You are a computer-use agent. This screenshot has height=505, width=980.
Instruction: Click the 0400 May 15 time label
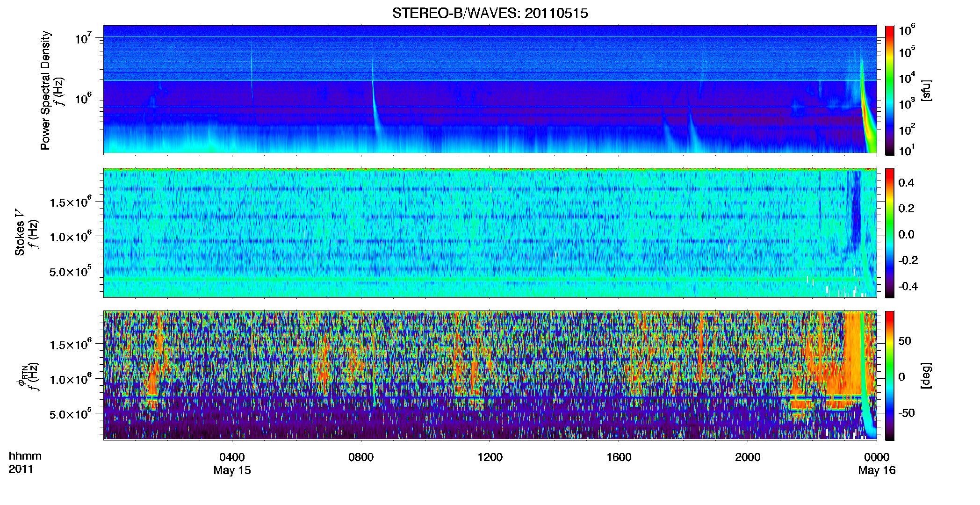click(x=232, y=463)
